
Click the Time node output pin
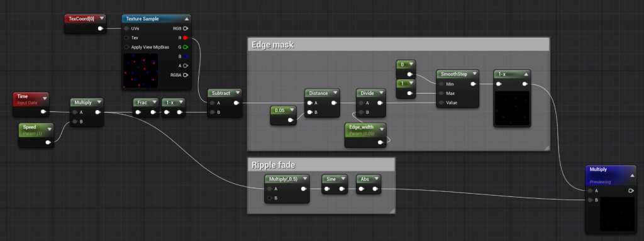click(x=43, y=111)
